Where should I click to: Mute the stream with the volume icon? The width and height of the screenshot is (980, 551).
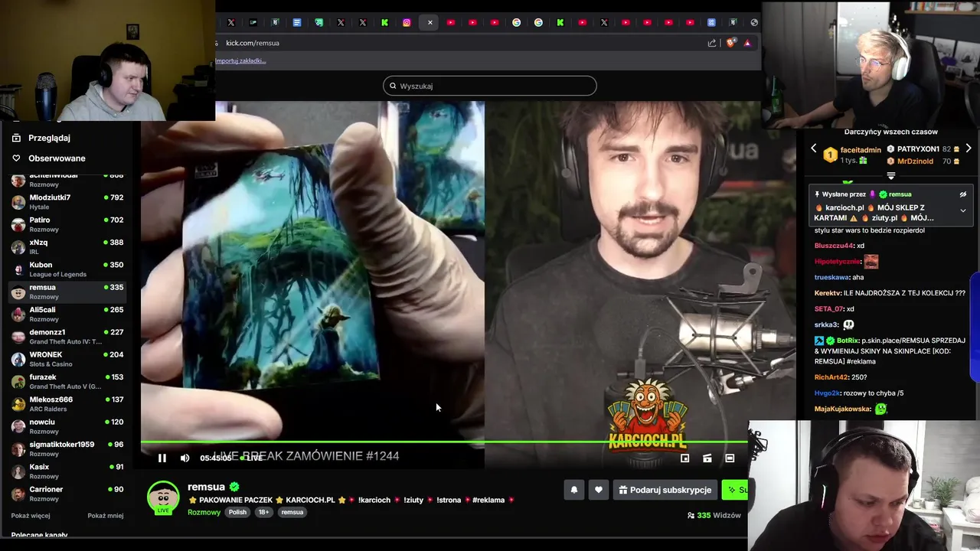point(185,458)
